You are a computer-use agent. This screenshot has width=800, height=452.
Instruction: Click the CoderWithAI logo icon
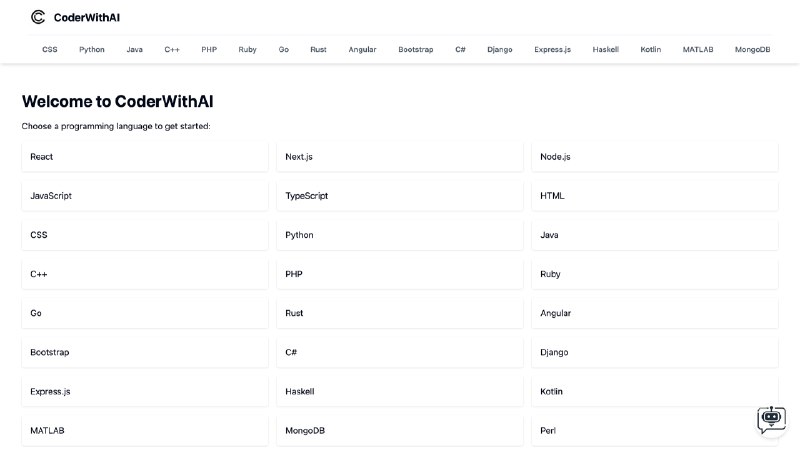(x=38, y=17)
